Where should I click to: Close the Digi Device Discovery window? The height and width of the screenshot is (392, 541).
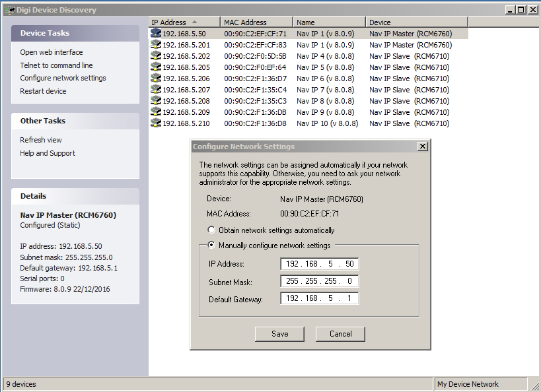click(532, 10)
